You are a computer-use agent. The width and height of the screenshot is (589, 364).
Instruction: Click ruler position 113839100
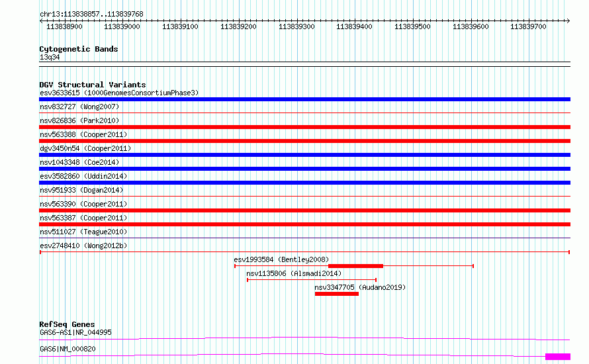(x=180, y=26)
